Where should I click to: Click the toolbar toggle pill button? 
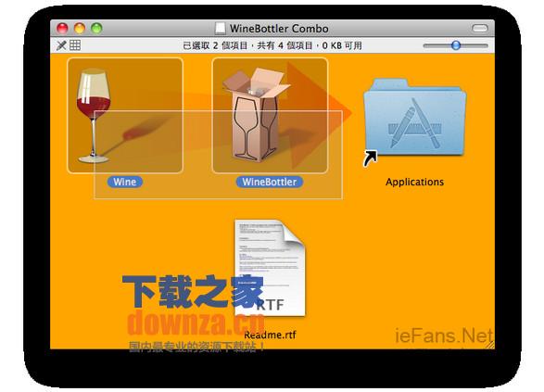[480, 28]
